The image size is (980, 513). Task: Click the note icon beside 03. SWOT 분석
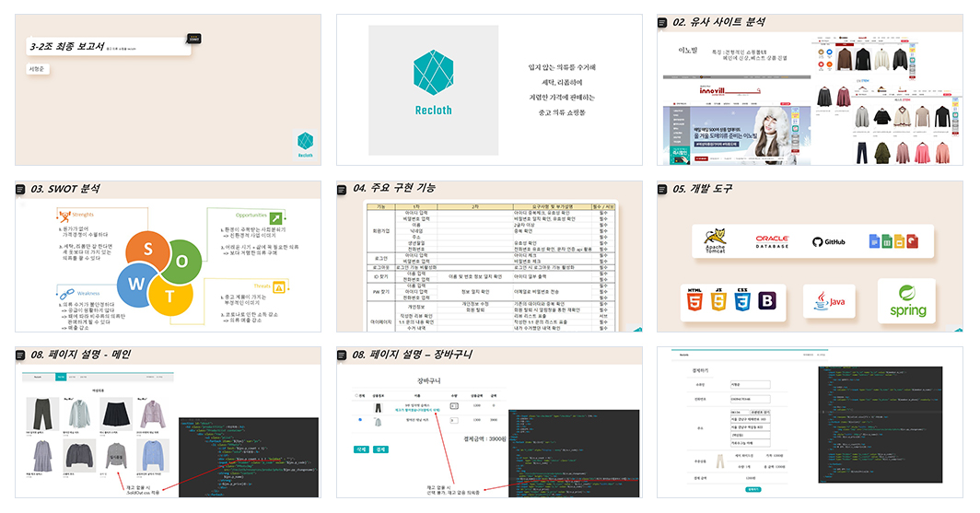(x=20, y=190)
